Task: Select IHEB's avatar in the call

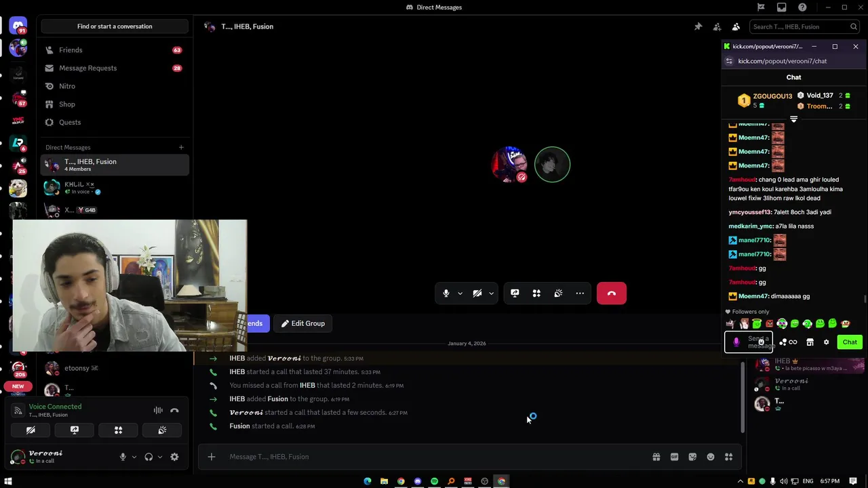Action: pos(510,165)
